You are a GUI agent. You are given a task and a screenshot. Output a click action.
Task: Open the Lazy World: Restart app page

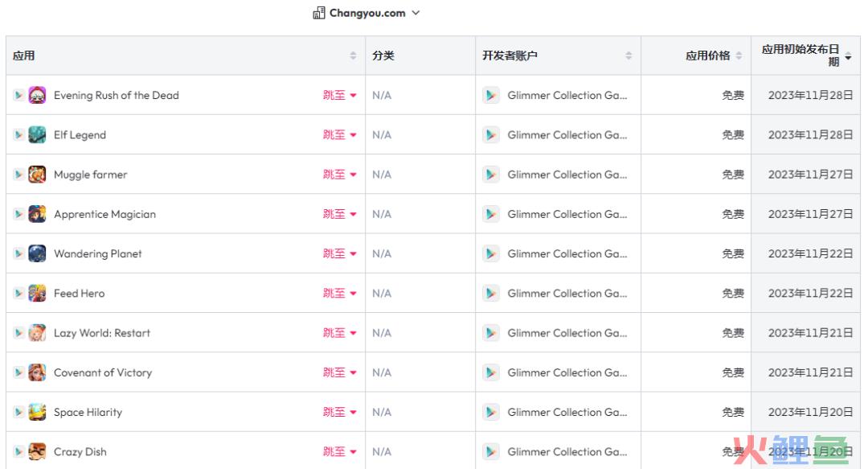click(102, 332)
